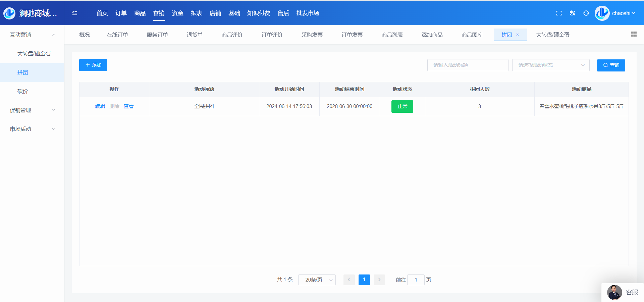The image size is (644, 302).
Task: Enter fullscreen mode via header icon
Action: 559,13
